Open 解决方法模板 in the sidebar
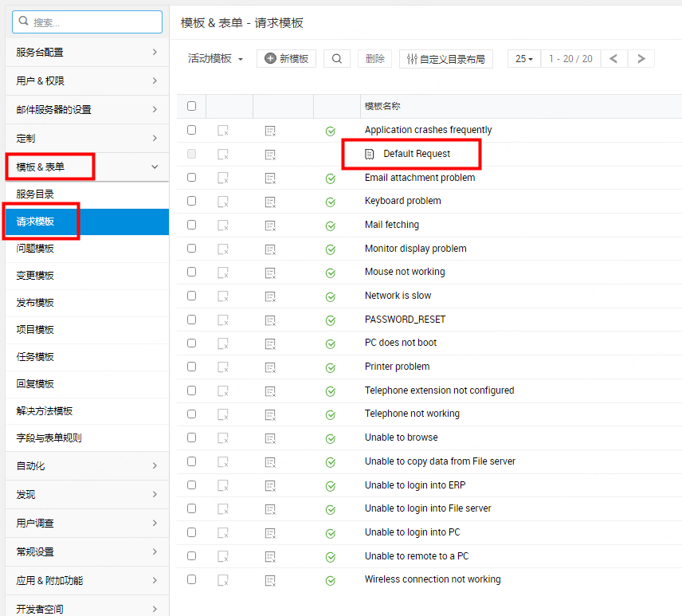This screenshot has width=682, height=616. pyautogui.click(x=87, y=411)
